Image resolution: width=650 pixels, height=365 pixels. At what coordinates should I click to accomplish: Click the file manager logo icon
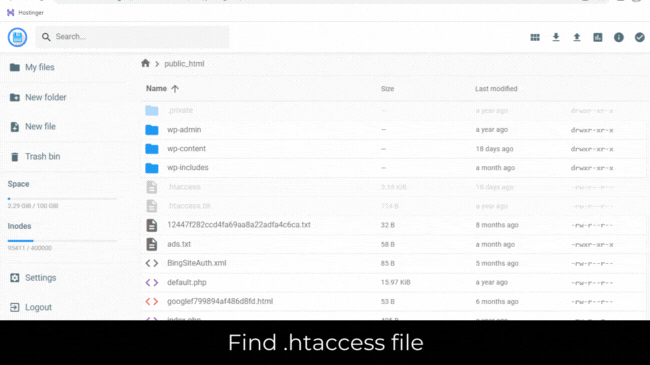(17, 37)
